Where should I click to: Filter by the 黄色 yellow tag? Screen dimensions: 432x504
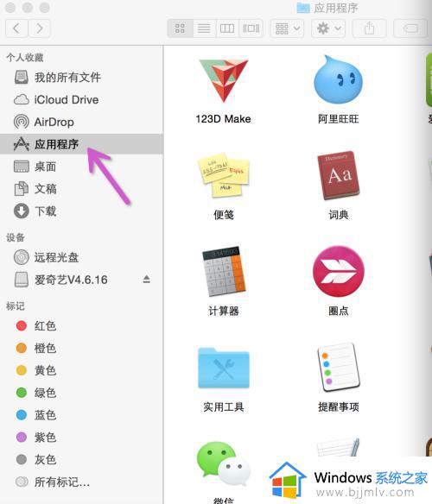click(81, 370)
